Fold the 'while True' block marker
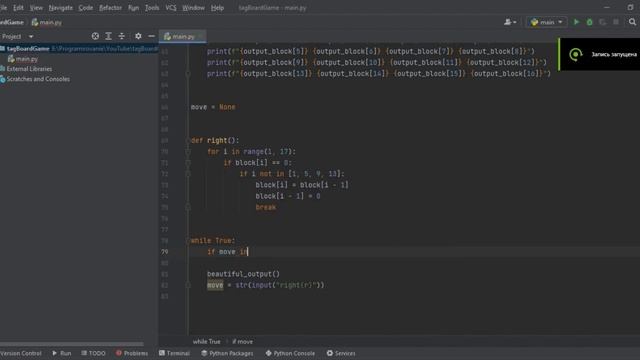 tap(188, 241)
